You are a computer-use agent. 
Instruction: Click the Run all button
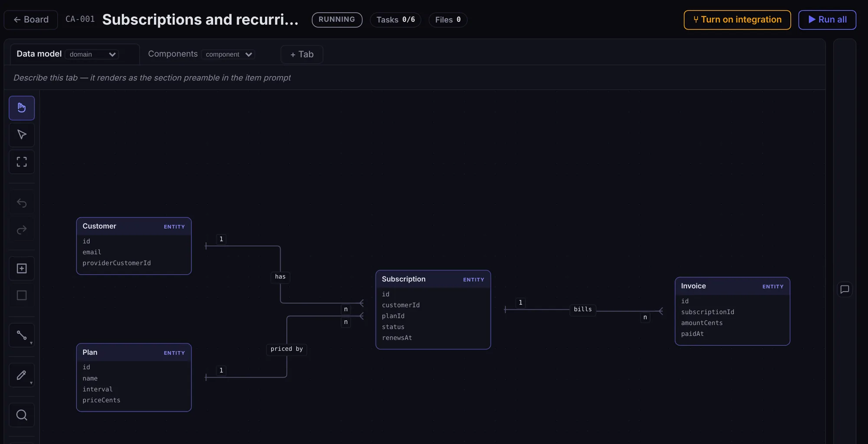pos(827,20)
